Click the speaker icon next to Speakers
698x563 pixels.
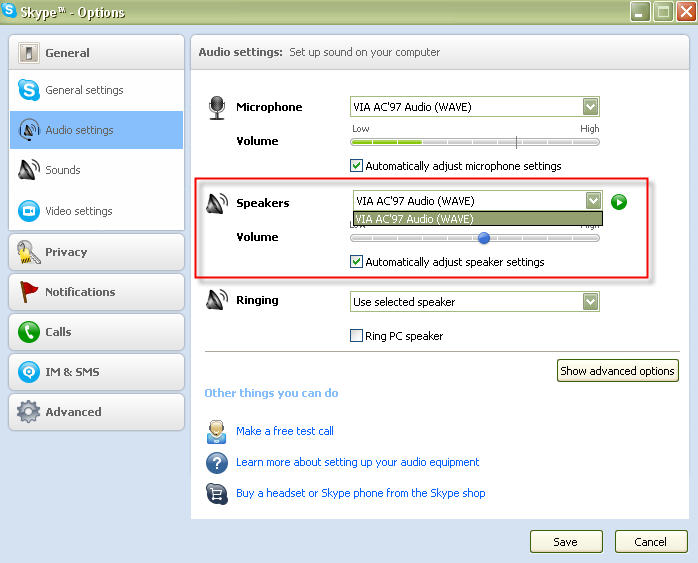[217, 203]
